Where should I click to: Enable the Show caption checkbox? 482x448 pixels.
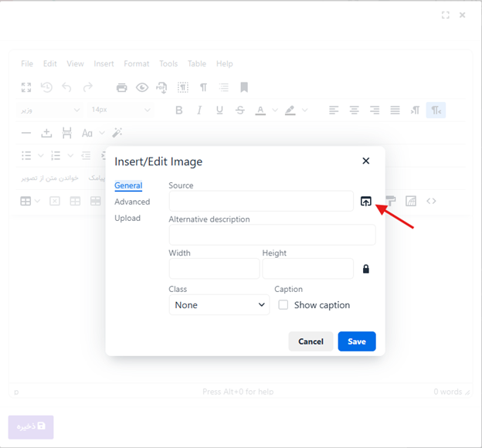283,305
